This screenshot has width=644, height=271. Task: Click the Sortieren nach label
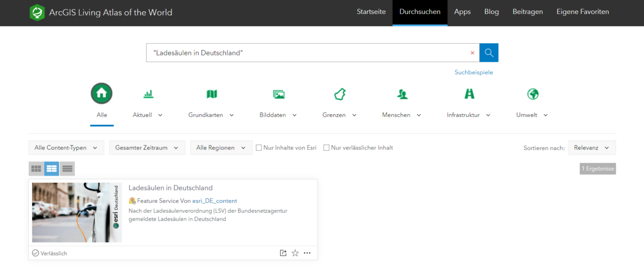pyautogui.click(x=544, y=148)
